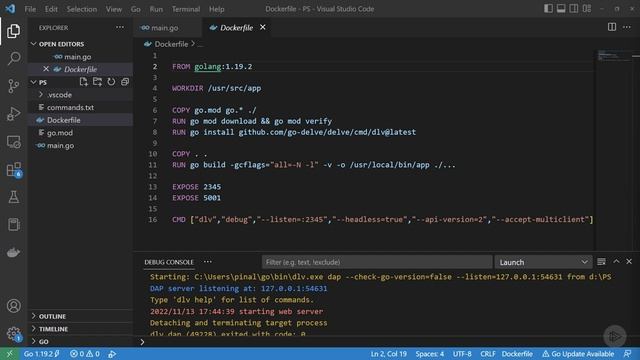Open notifications feedback icon in status bar

click(x=627, y=353)
